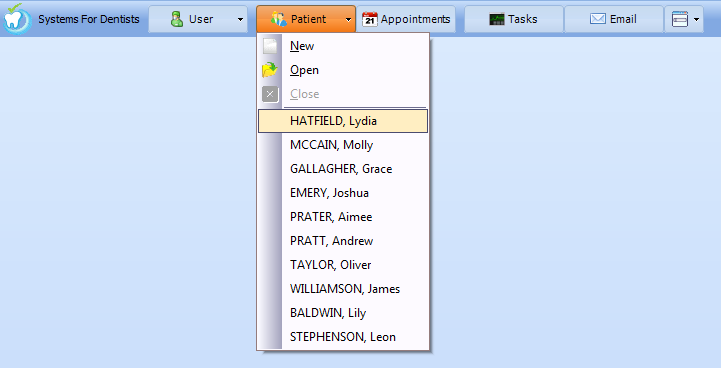The image size is (721, 368).
Task: Open patient HATFIELD, Lydia
Action: tap(343, 121)
